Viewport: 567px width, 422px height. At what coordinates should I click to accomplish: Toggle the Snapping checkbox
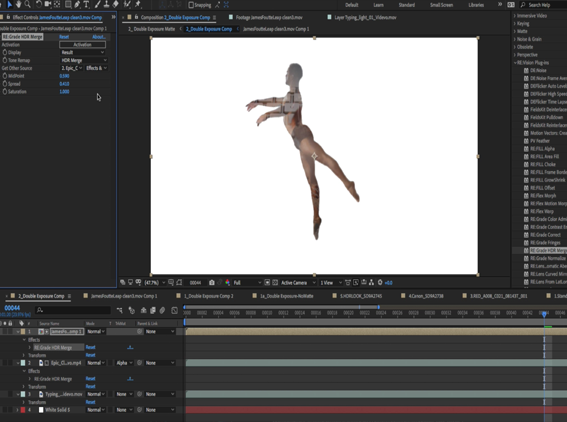[x=191, y=5]
